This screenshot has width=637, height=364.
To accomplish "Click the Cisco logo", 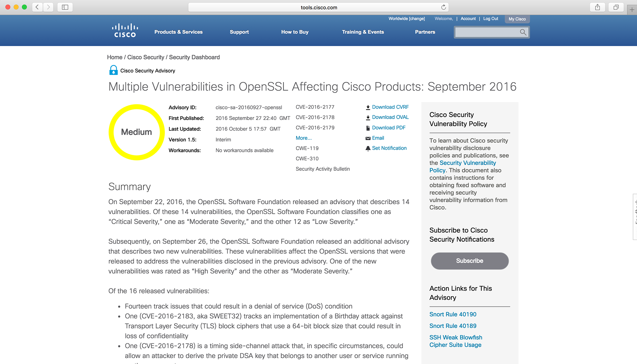I will (x=125, y=30).
